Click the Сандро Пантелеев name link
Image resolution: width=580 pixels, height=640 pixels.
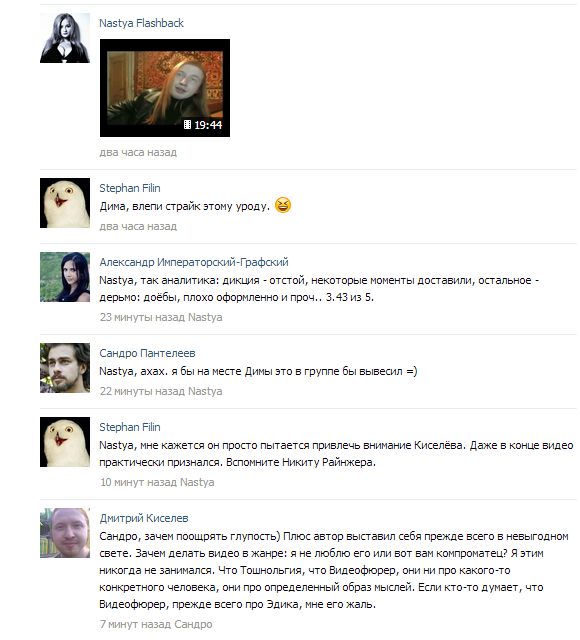pyautogui.click(x=147, y=353)
